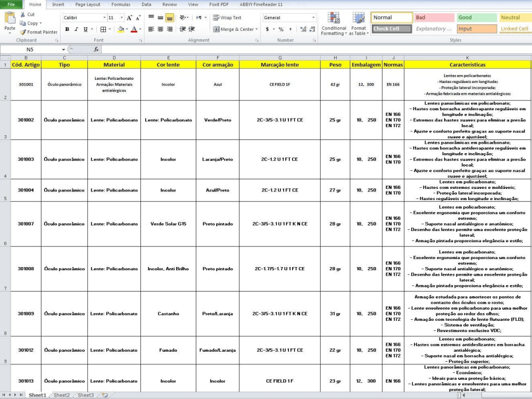Click the Format Painter brush
532x399 pixels.
click(x=23, y=32)
